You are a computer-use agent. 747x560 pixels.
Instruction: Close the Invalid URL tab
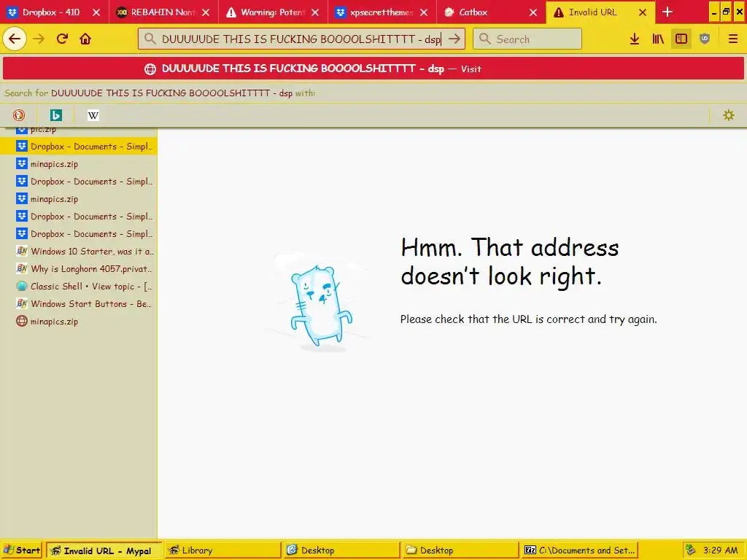[x=643, y=12]
